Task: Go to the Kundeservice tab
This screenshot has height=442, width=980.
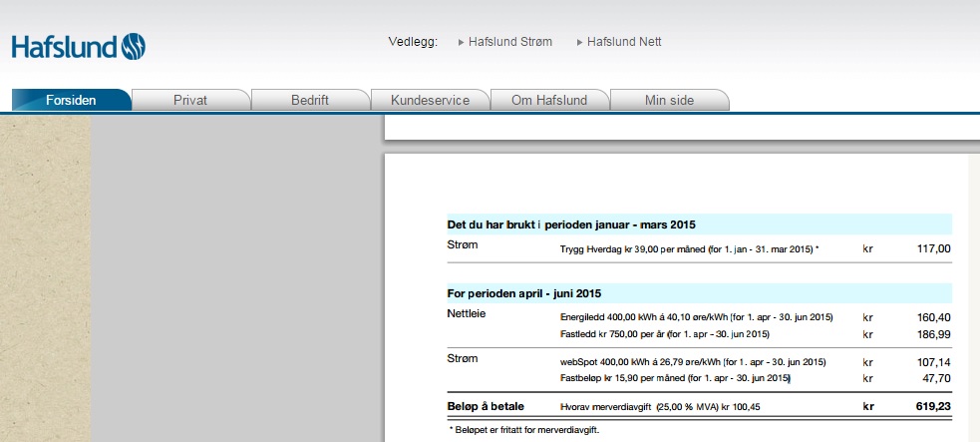Action: tap(430, 100)
